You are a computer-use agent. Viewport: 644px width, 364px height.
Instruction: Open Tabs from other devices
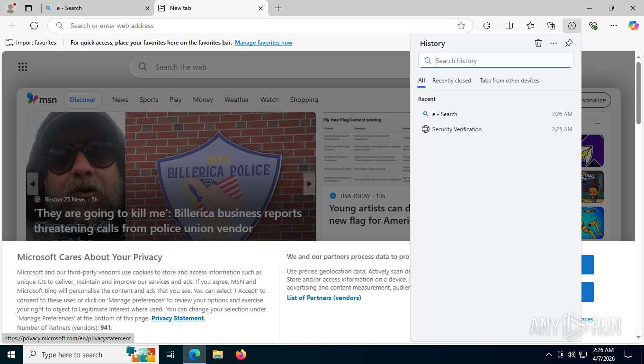510,81
